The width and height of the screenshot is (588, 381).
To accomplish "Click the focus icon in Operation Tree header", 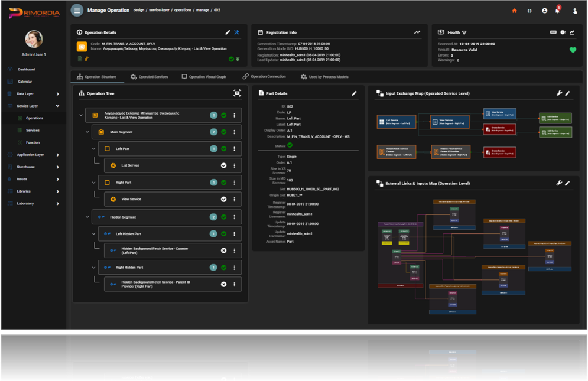I will pos(237,93).
